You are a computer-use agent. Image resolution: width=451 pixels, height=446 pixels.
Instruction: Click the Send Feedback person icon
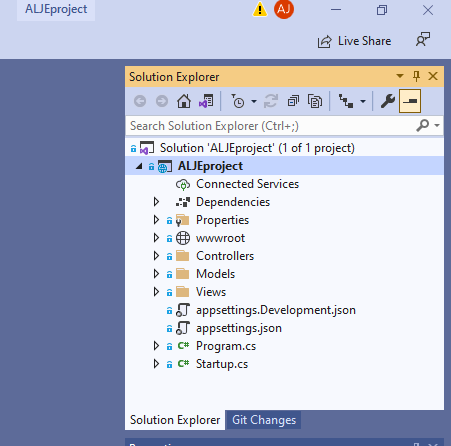pos(423,40)
